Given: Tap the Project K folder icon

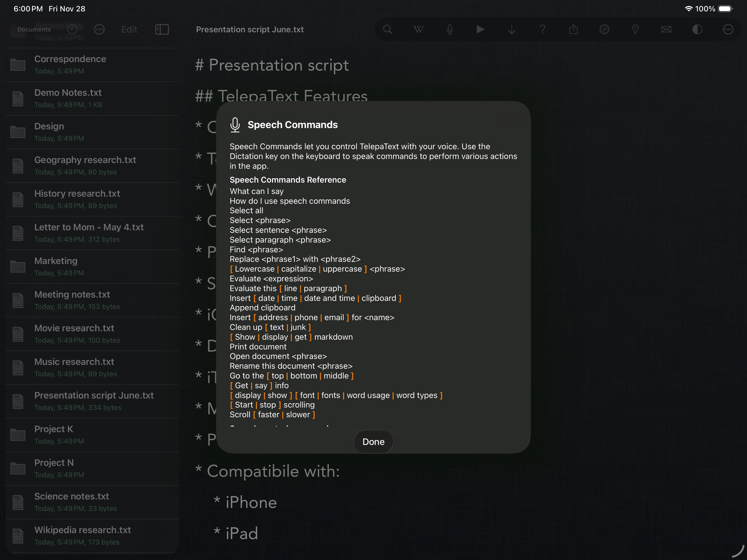Looking at the screenshot, I should click(x=18, y=435).
